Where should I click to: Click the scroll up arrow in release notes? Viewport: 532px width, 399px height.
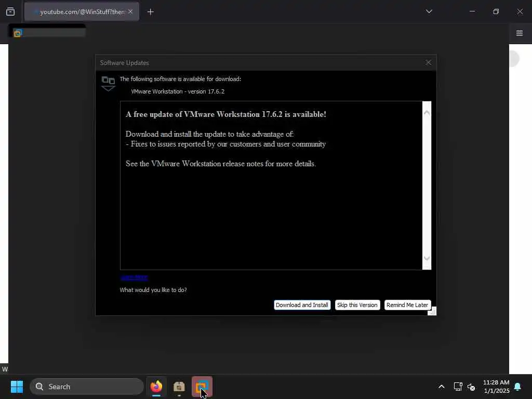(427, 113)
